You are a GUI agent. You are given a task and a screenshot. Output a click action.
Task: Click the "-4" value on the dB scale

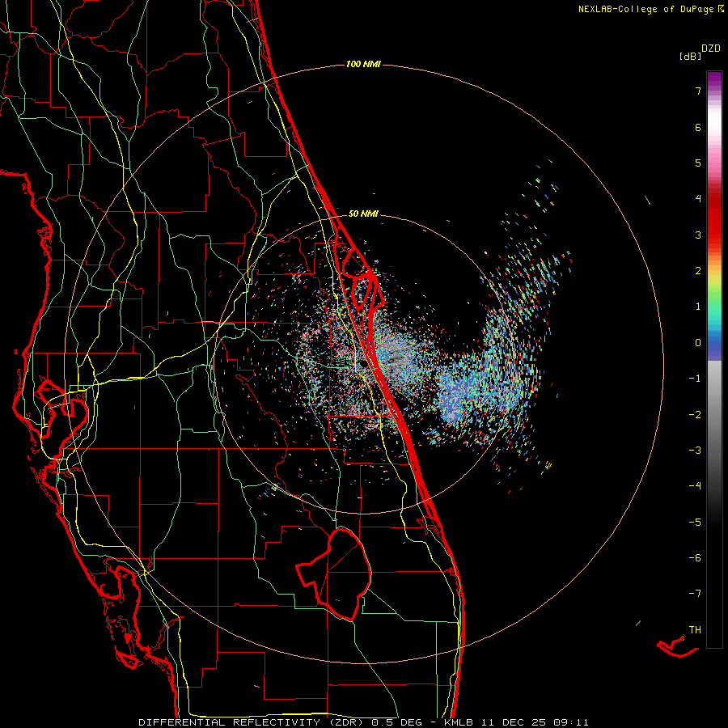695,486
